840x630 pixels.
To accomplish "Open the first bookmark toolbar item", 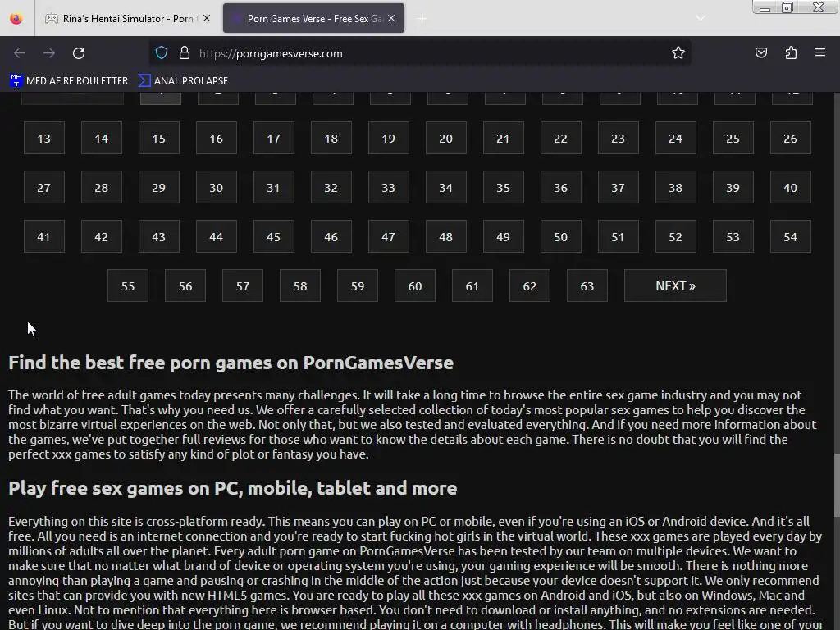I will point(69,81).
